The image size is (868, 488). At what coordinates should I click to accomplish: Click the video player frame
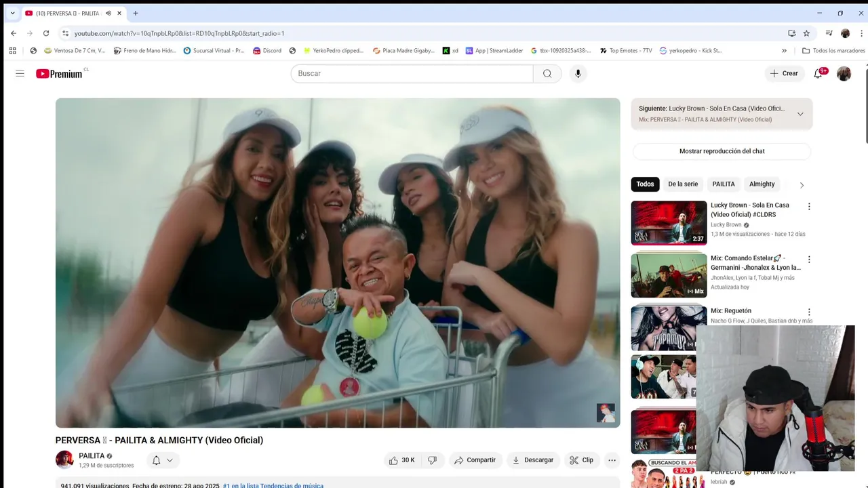(338, 263)
